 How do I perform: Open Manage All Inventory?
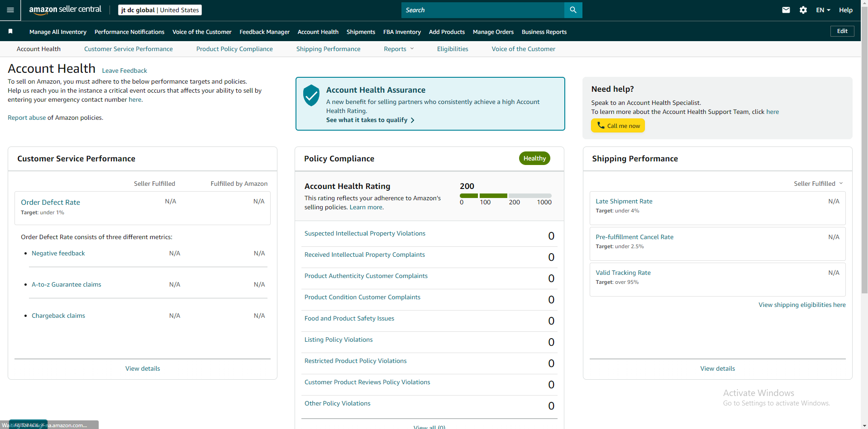click(58, 32)
